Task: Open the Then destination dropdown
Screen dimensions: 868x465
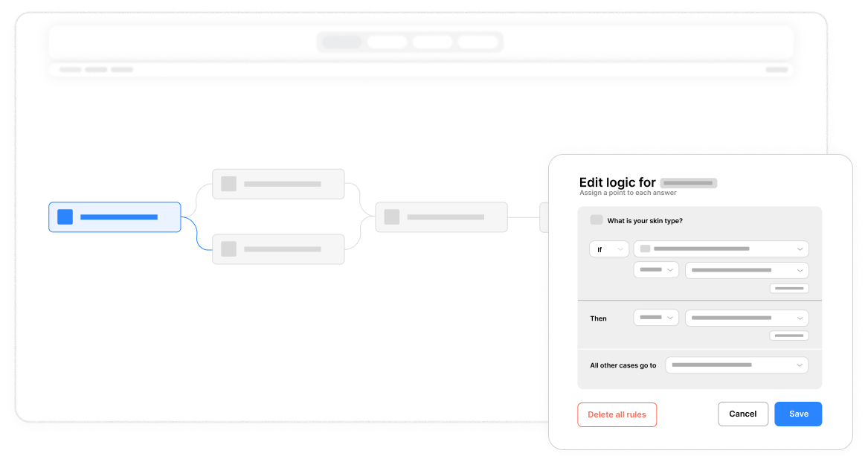Action: (747, 318)
